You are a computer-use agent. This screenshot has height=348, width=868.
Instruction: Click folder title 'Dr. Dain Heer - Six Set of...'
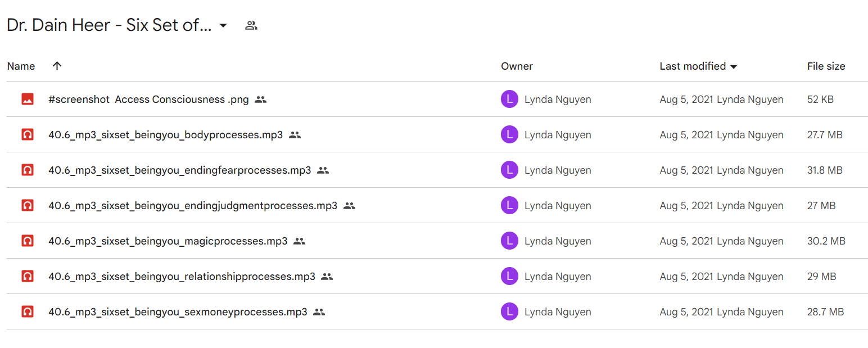click(x=109, y=25)
